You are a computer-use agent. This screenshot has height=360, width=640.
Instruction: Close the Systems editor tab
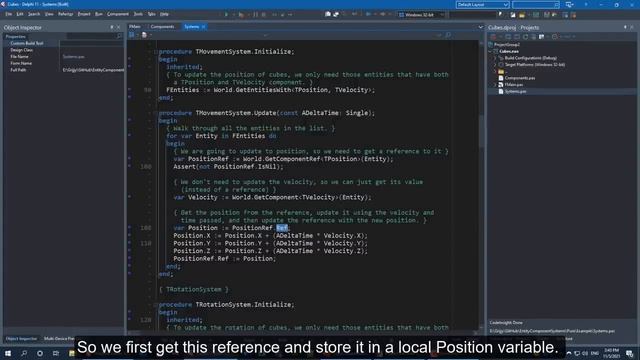coord(203,27)
